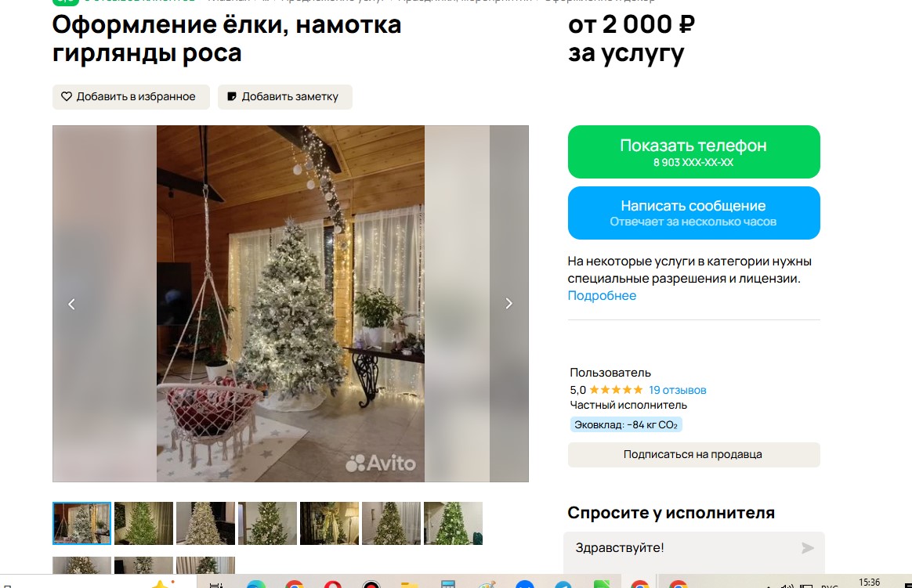Go to the next photo with right arrow
912x588 pixels.
click(509, 303)
